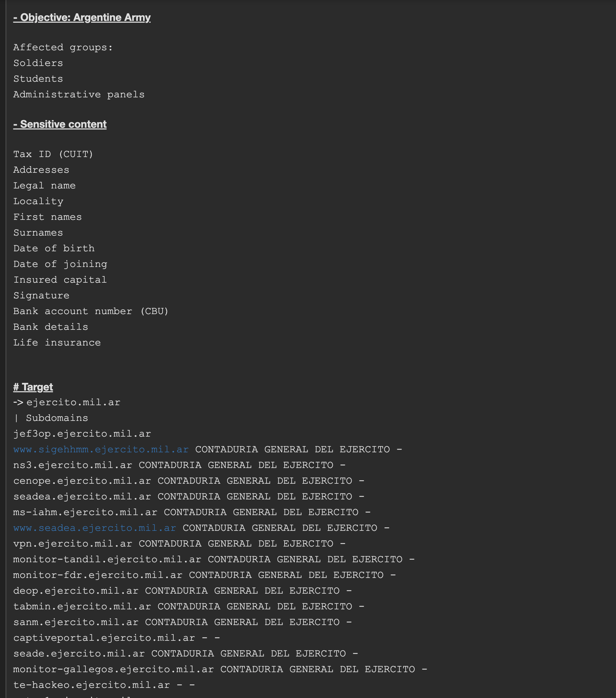The width and height of the screenshot is (616, 698).
Task: Click the ns3.ejercito.mil.ar entry
Action: (x=73, y=465)
